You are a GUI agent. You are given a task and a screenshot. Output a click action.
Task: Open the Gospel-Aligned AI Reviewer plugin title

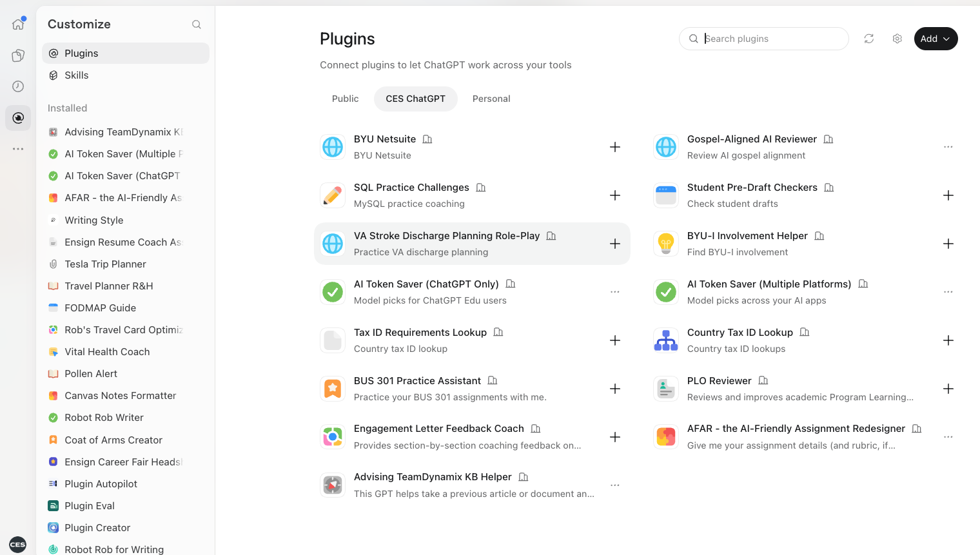coord(752,139)
